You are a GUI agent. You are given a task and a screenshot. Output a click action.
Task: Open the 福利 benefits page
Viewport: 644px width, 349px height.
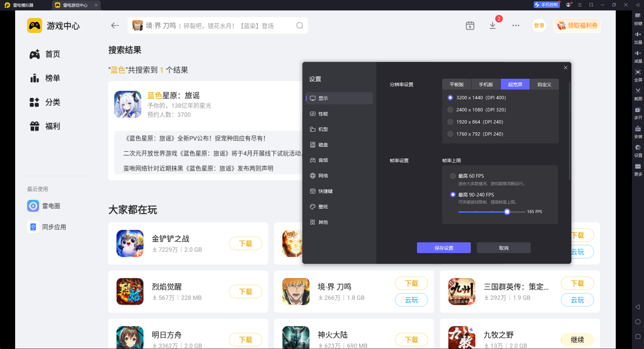[45, 126]
